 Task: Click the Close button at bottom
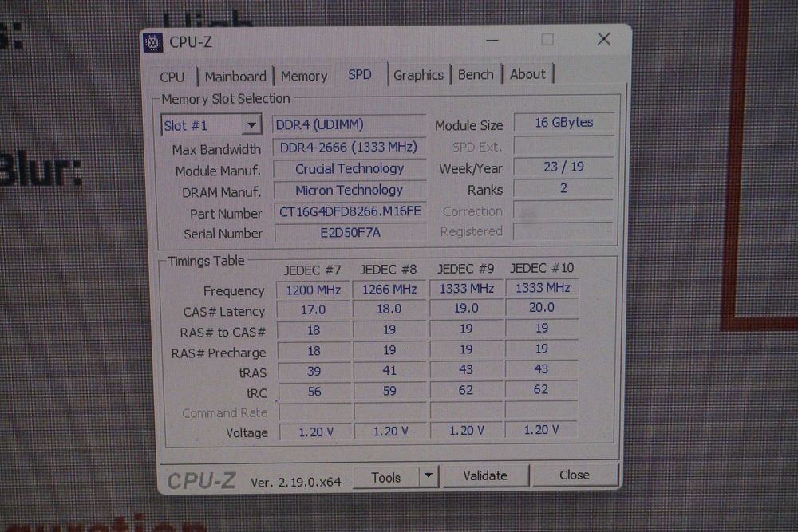point(575,475)
